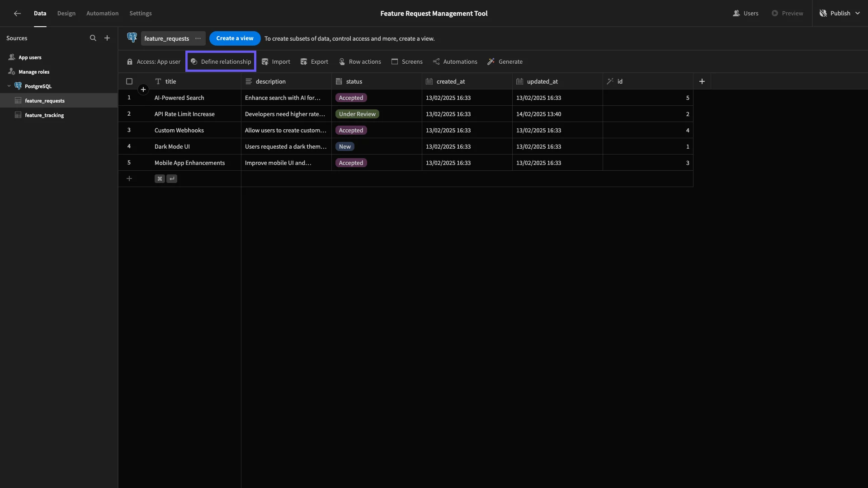This screenshot has width=868, height=488.
Task: Switch to the Settings tab
Action: pyautogui.click(x=141, y=14)
